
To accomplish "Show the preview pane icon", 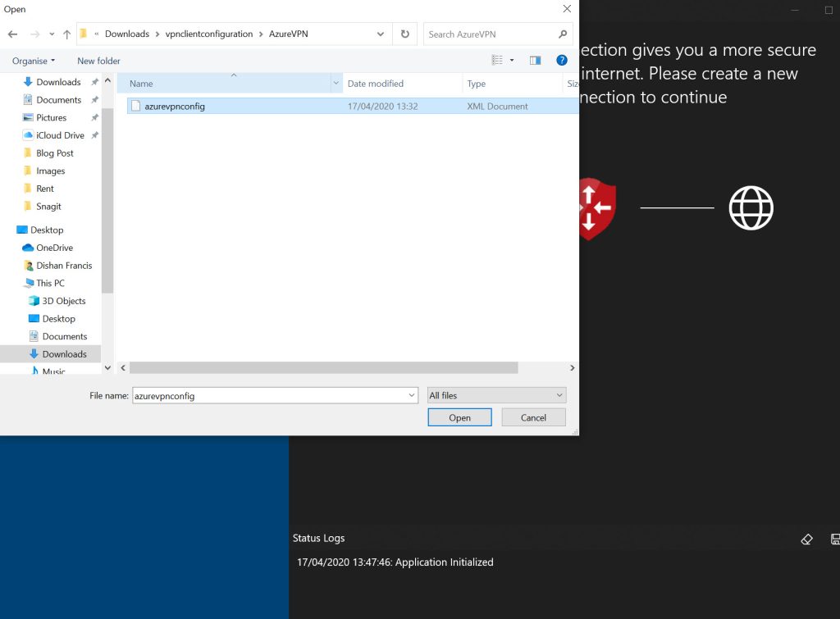I will [535, 60].
